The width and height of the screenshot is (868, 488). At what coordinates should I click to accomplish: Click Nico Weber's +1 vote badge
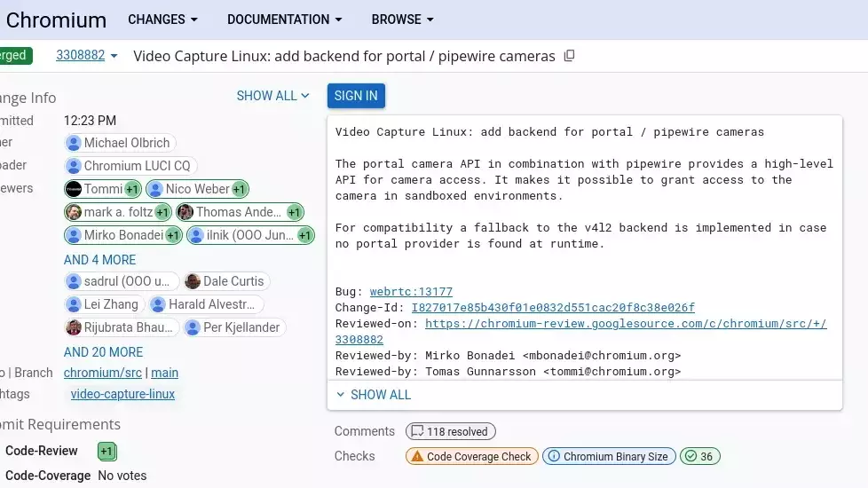click(x=239, y=189)
